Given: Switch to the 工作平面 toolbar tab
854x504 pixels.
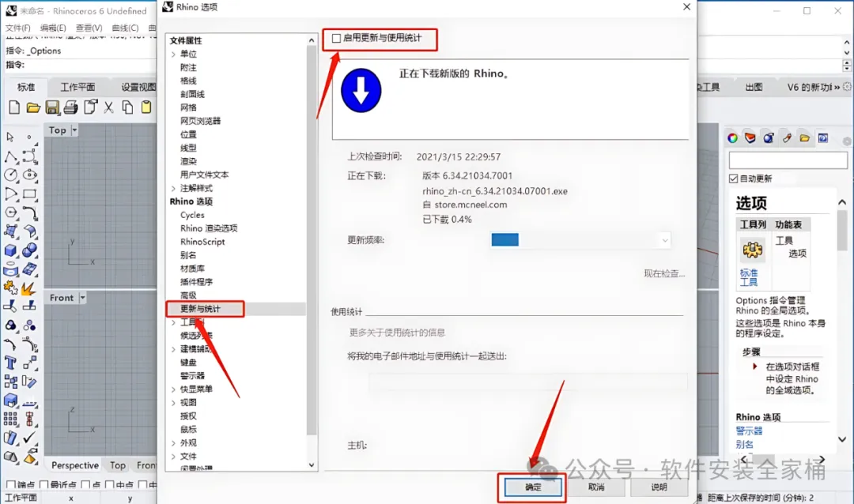Looking at the screenshot, I should pyautogui.click(x=77, y=87).
